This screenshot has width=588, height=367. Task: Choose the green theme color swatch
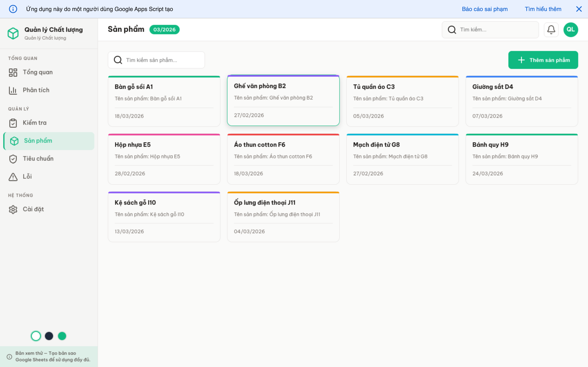tap(62, 336)
